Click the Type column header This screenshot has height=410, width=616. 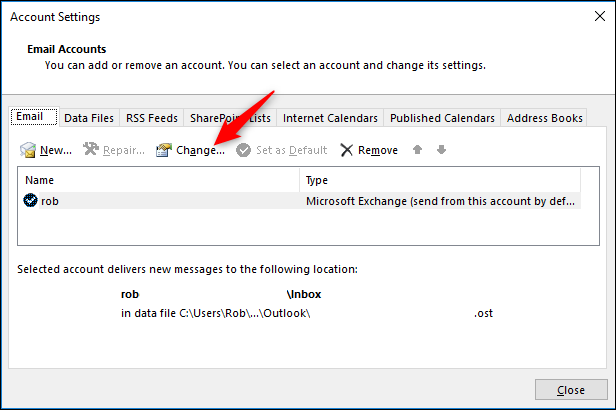coord(440,181)
